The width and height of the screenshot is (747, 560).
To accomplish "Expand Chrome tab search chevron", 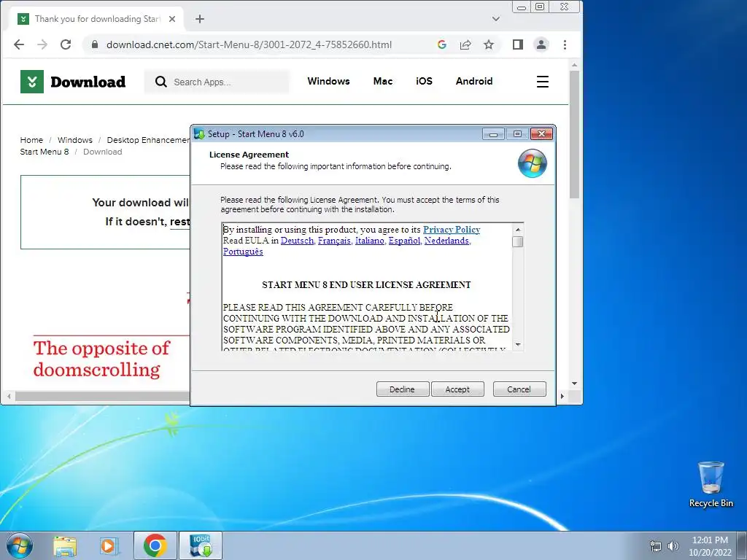I will click(496, 19).
